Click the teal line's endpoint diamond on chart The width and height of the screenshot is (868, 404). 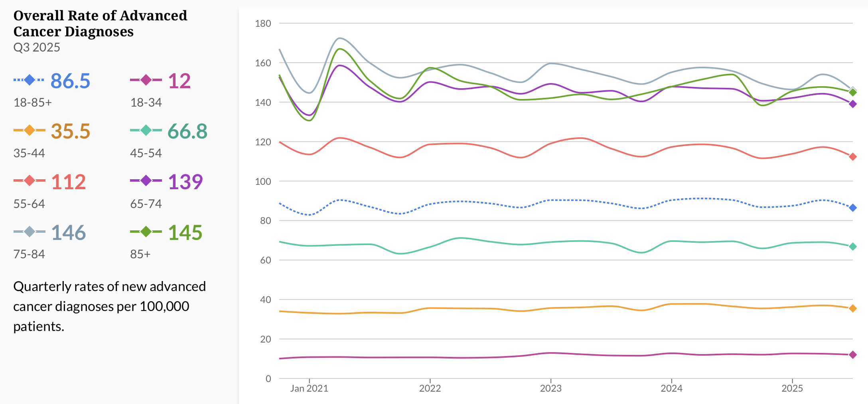click(x=852, y=247)
